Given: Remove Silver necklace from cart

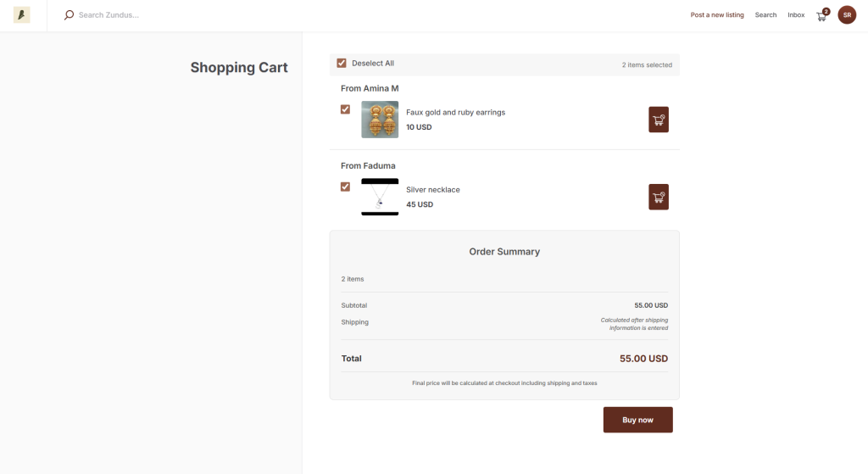Looking at the screenshot, I should click(659, 197).
